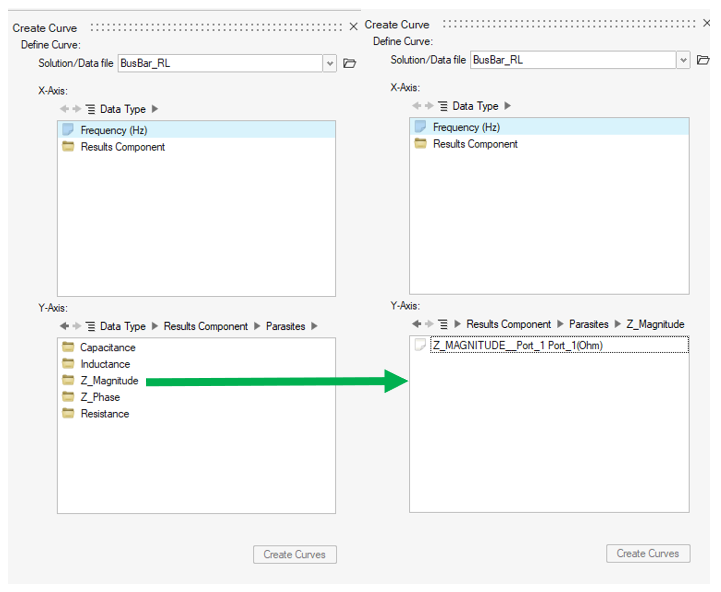Open the Resistance folder
Image resolution: width=721 pixels, height=592 pixels.
point(104,414)
